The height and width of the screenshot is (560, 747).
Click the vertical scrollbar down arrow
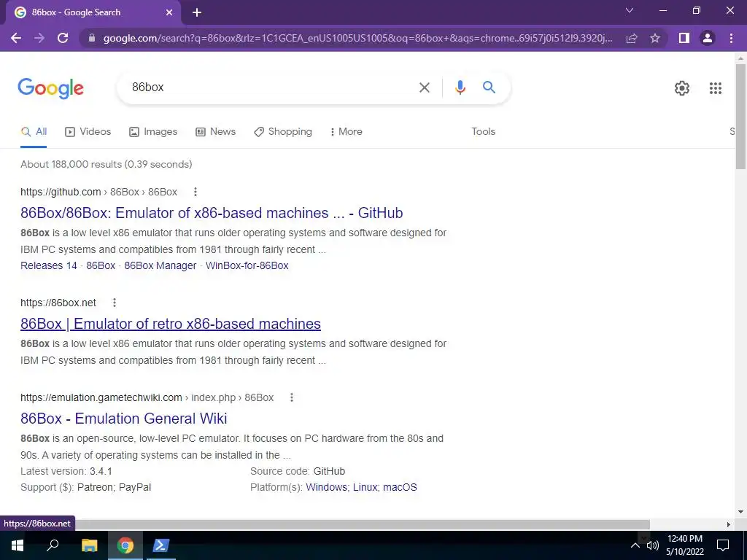coord(740,513)
